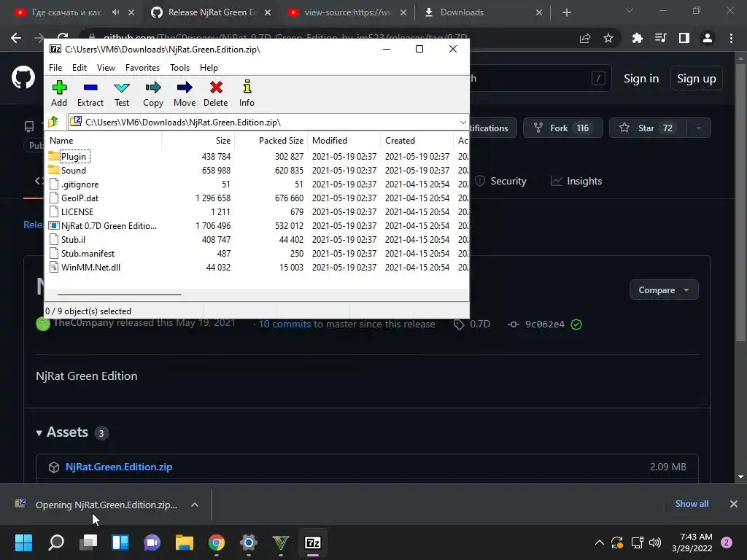Open Task View on taskbar
This screenshot has width=747, height=560.
[88, 542]
